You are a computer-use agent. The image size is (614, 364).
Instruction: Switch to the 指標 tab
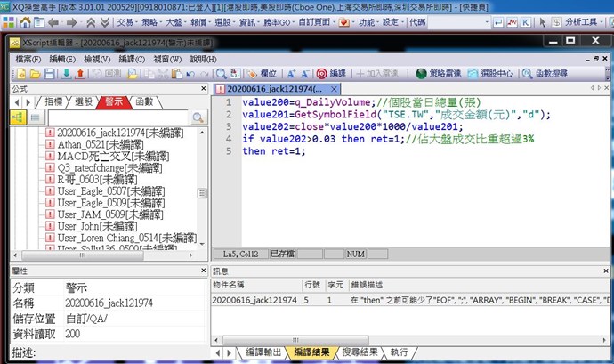[53, 102]
